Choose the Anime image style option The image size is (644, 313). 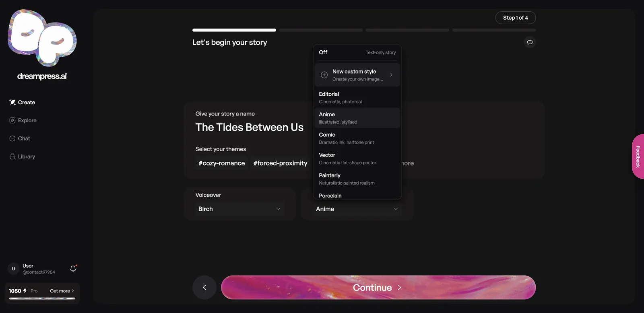357,118
